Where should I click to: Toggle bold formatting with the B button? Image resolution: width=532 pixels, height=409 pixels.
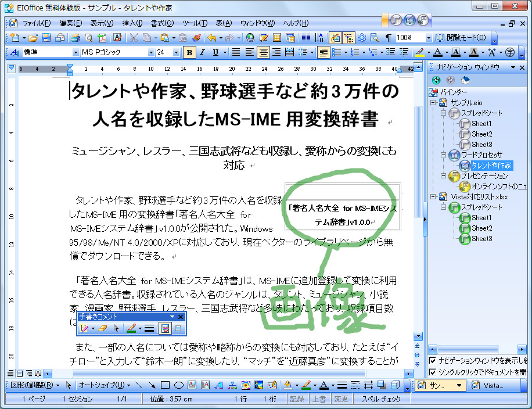pos(189,52)
